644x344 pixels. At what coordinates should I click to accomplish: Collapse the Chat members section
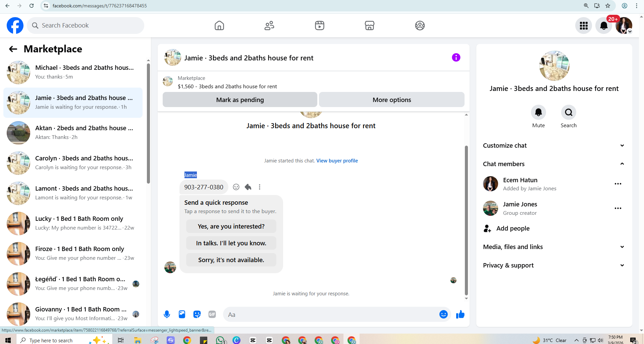click(x=554, y=164)
